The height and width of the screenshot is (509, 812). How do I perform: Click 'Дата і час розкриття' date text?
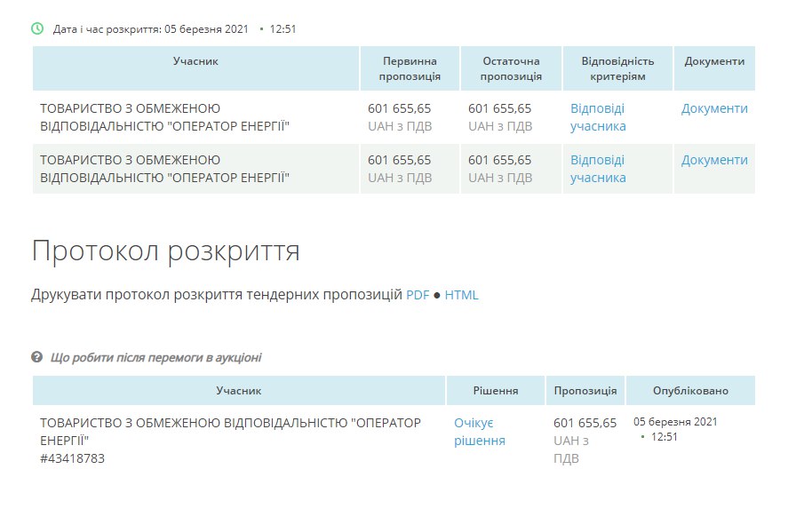coord(151,29)
